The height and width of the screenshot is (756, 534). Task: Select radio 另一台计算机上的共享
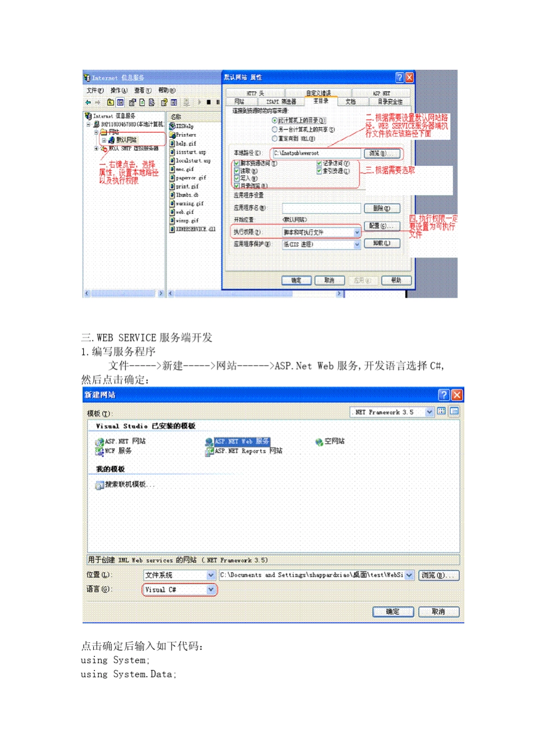click(x=275, y=129)
